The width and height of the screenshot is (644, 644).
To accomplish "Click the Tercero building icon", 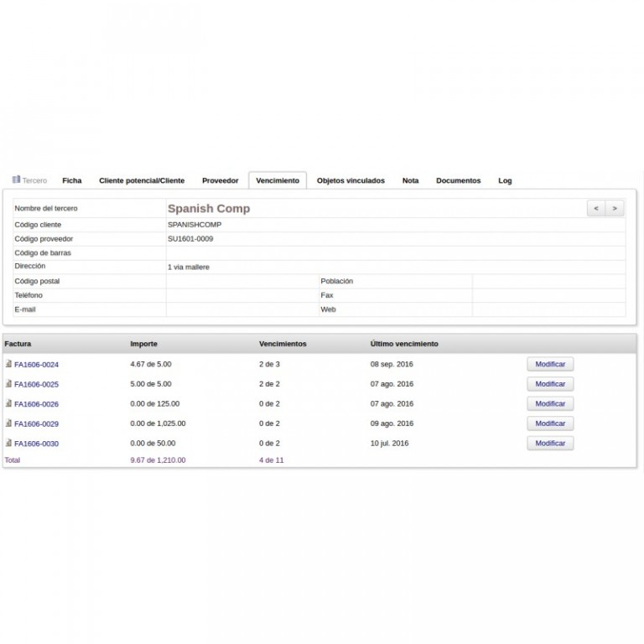I will [x=17, y=179].
